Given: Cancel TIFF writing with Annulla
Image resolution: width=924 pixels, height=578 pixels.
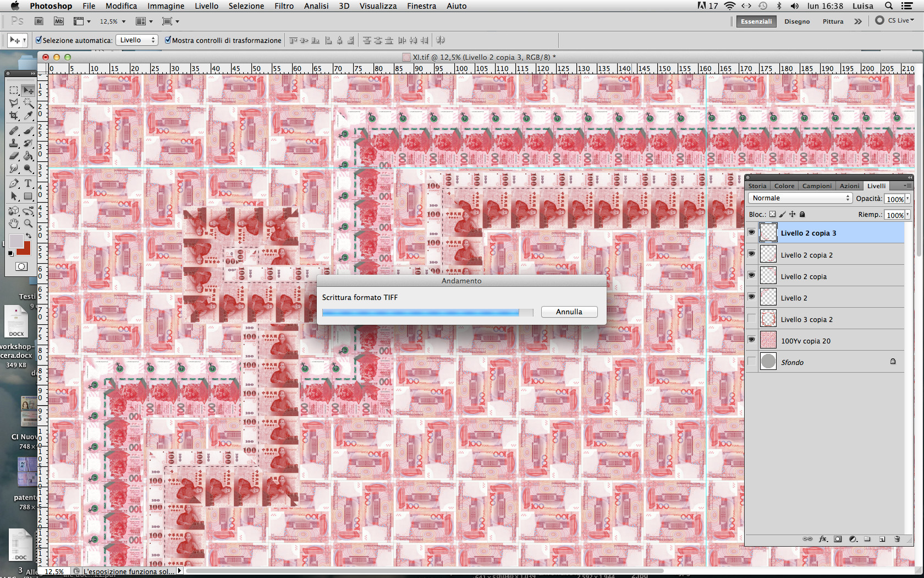Looking at the screenshot, I should point(569,312).
